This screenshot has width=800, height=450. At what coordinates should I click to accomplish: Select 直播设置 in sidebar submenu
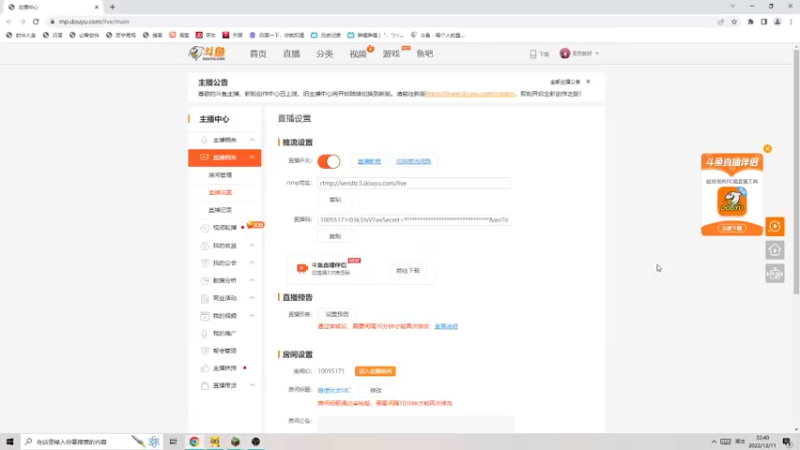pos(220,192)
